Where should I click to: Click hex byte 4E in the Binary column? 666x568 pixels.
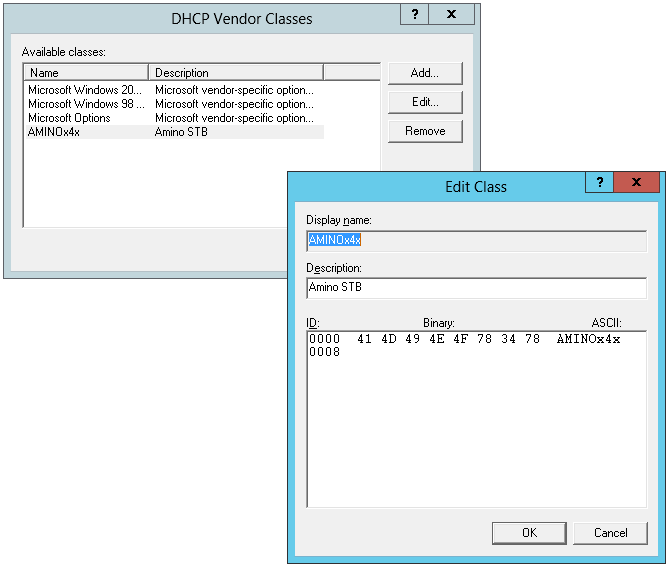437,339
